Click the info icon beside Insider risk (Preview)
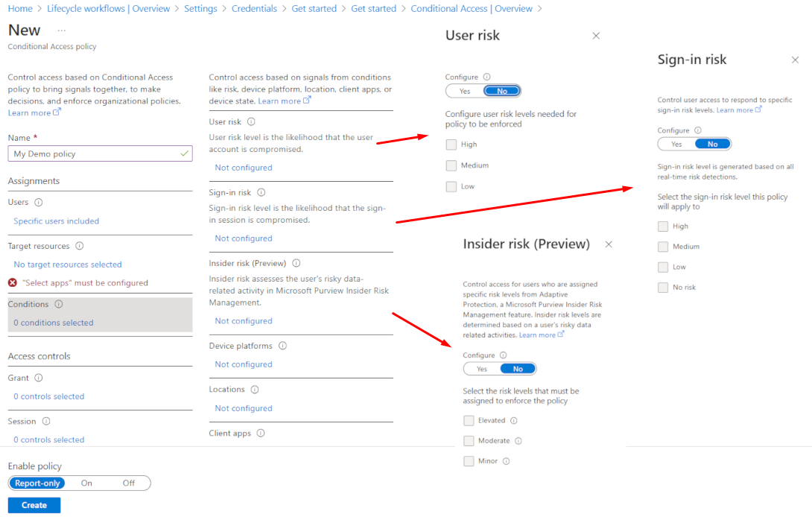 [296, 263]
